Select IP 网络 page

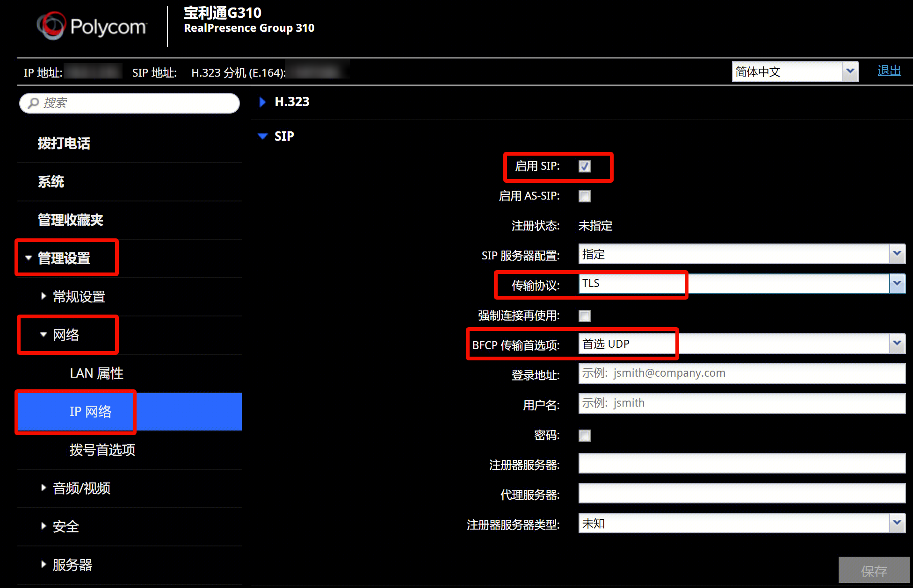130,412
